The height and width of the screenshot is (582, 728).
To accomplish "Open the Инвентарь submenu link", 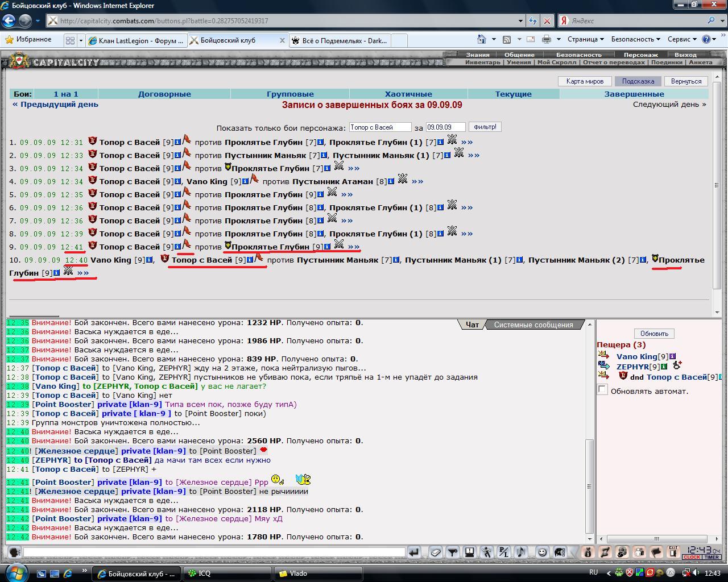I will point(482,62).
